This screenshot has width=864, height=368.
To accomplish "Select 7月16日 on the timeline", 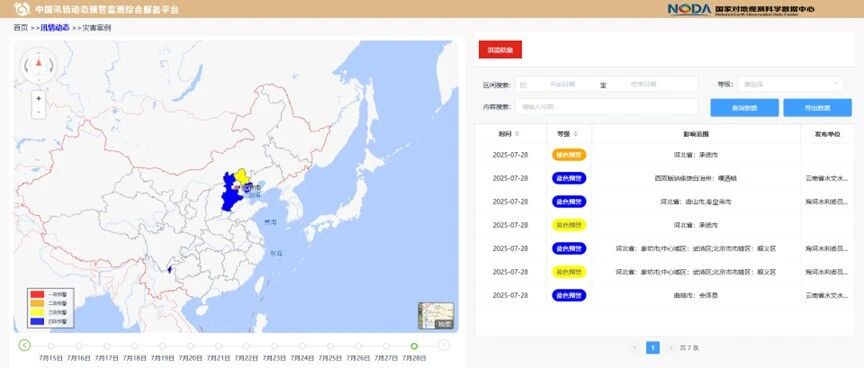I will pos(79,346).
